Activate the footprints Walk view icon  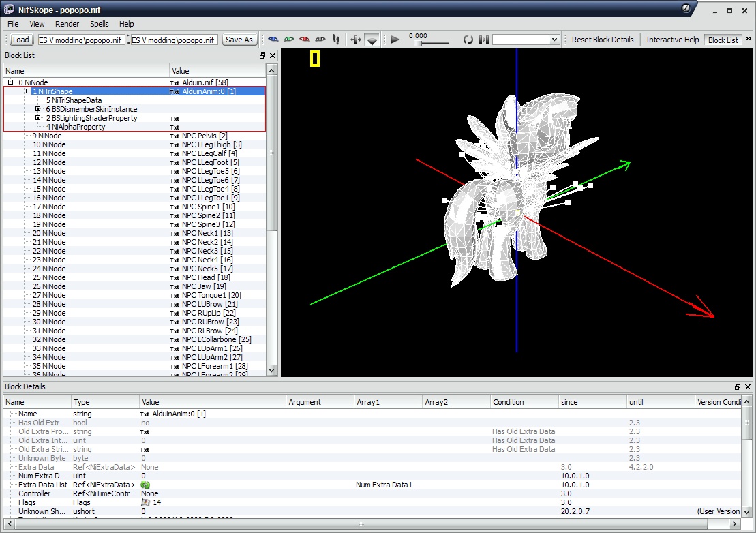(336, 40)
